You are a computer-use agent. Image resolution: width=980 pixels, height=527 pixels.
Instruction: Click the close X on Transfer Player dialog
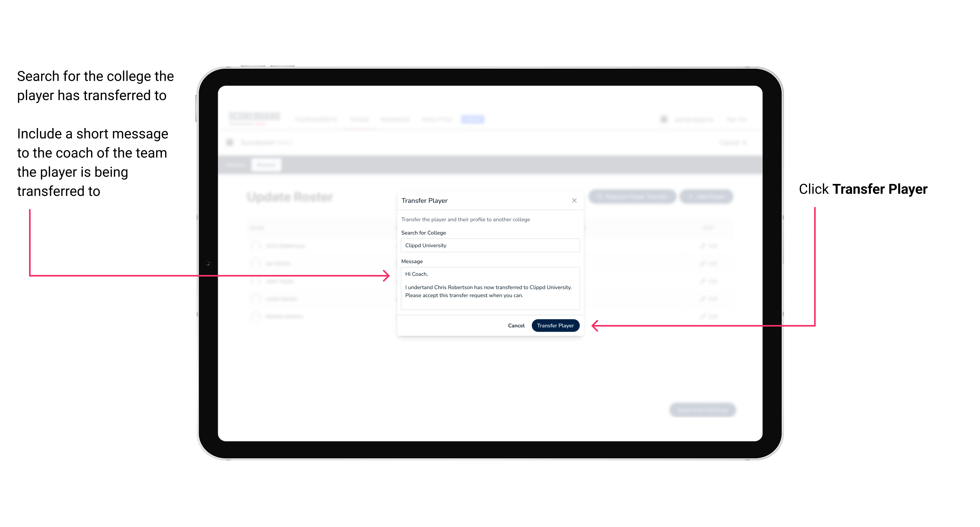pyautogui.click(x=573, y=200)
